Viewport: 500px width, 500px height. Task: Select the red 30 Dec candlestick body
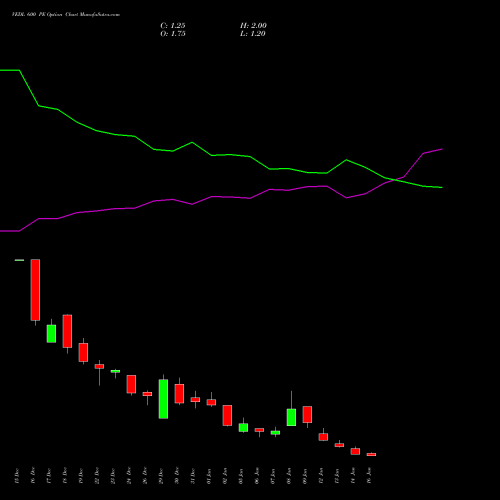(x=179, y=394)
